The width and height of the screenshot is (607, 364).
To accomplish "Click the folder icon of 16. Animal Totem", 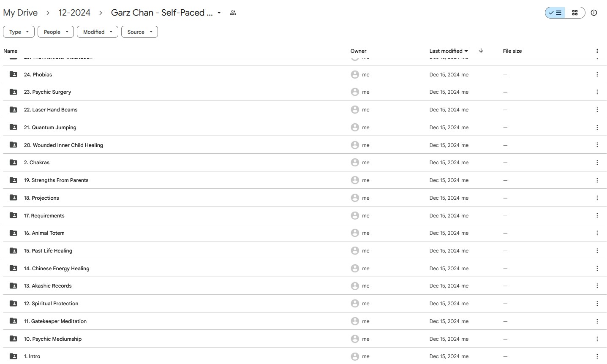I will pyautogui.click(x=14, y=233).
